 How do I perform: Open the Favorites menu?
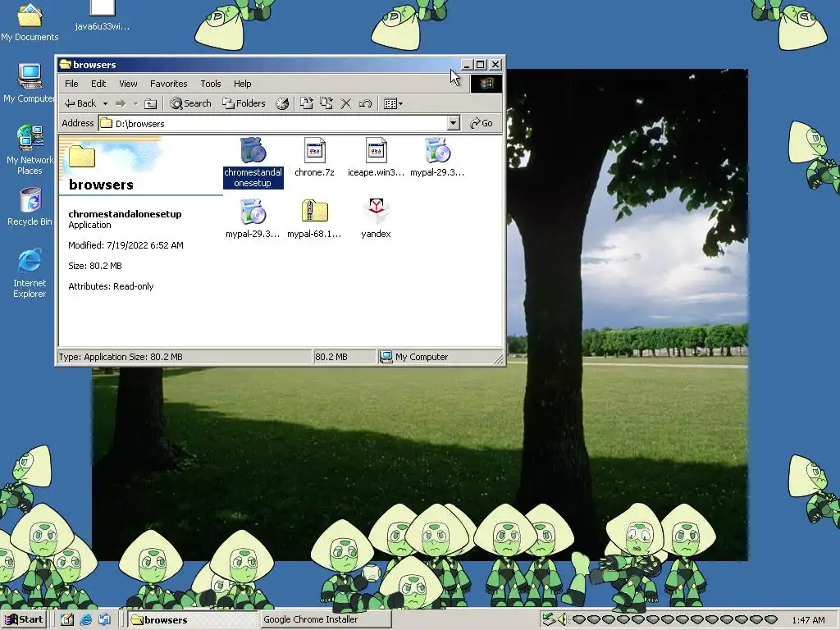169,84
